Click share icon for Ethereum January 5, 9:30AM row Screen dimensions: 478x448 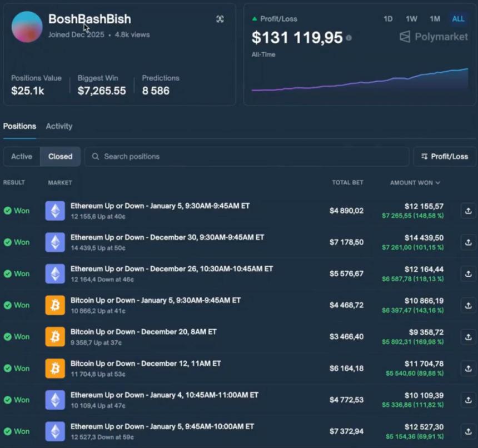[468, 211]
